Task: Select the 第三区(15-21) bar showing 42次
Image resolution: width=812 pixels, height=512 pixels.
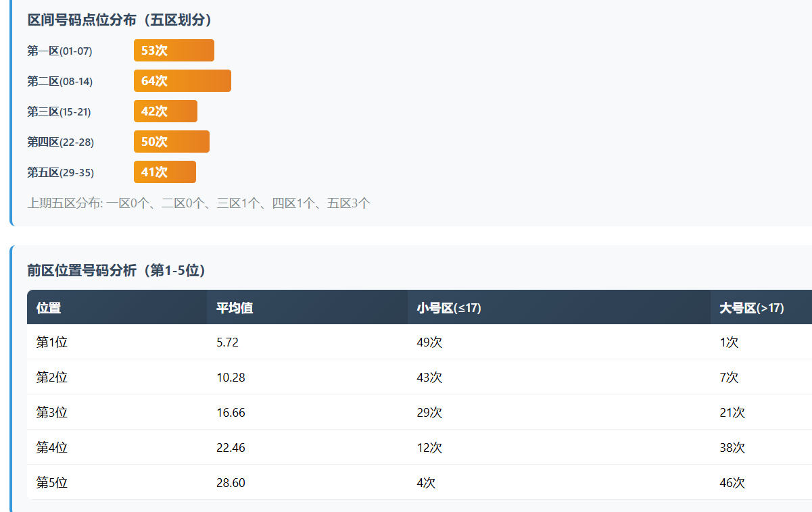Action: click(166, 111)
